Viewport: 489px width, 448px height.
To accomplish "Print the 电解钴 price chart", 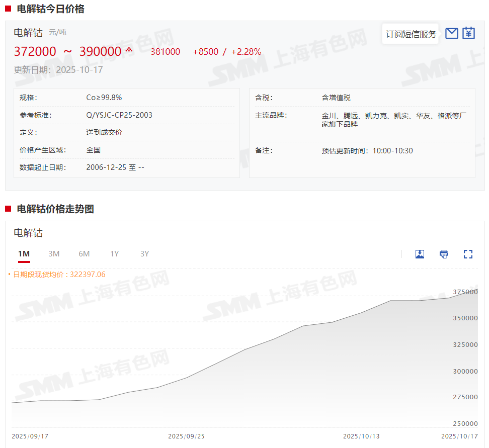I will (x=444, y=254).
